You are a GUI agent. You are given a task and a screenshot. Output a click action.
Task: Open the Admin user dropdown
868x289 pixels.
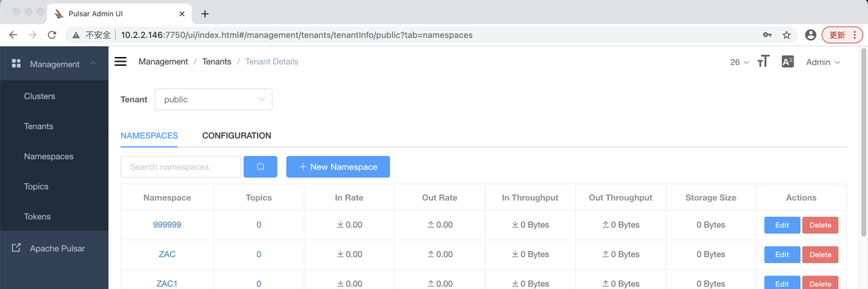click(x=823, y=62)
